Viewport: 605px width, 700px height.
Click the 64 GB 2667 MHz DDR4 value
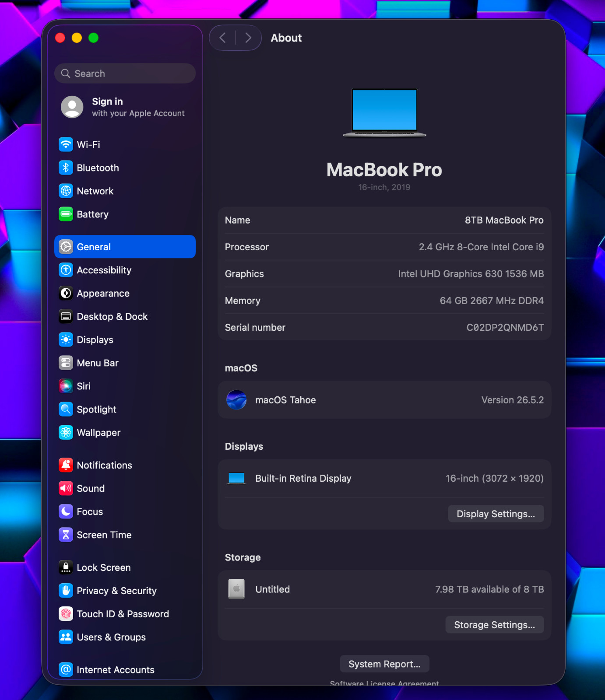[x=492, y=301]
